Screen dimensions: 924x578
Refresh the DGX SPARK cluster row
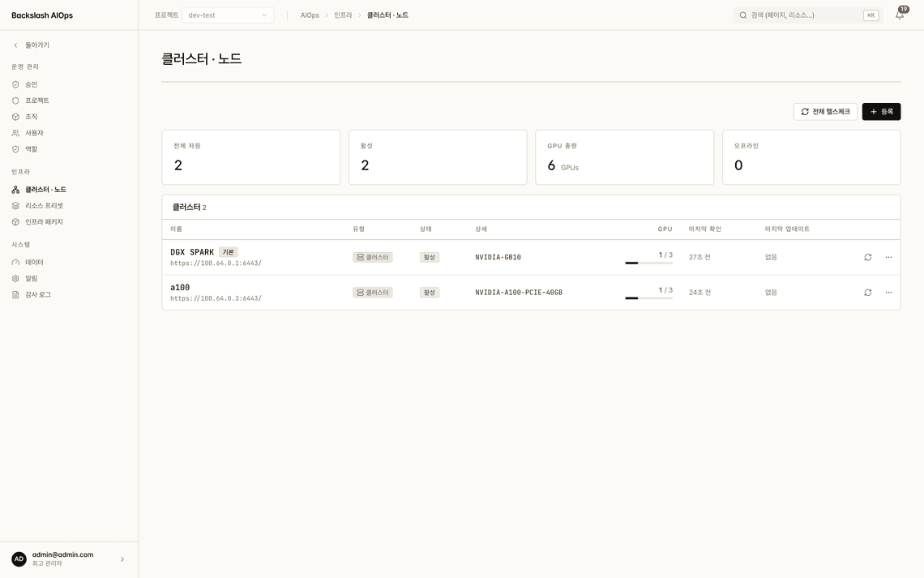pos(867,258)
